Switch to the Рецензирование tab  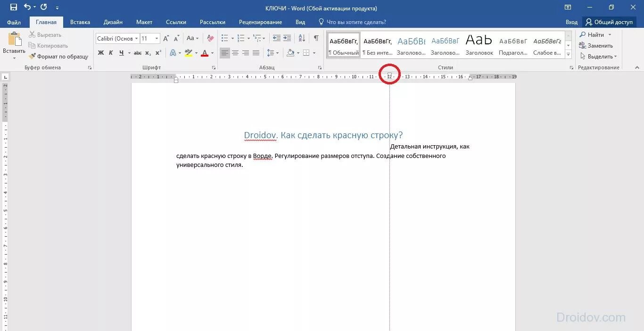(260, 22)
